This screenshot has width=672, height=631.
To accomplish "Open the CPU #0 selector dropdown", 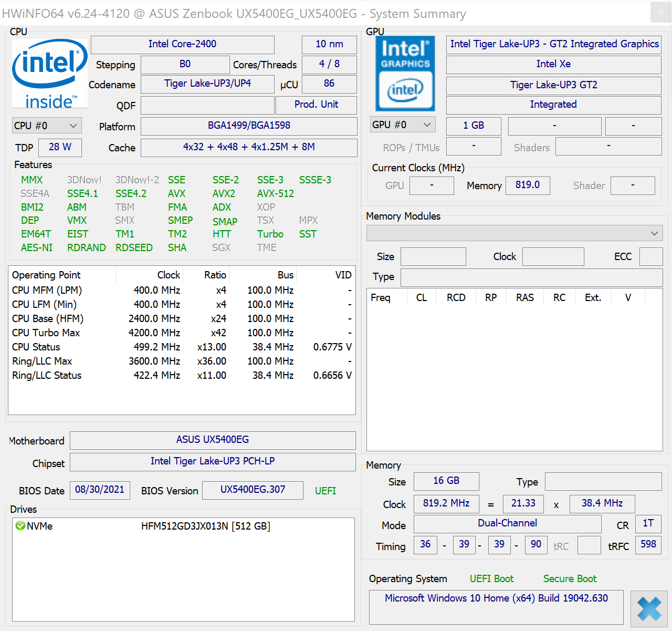I will click(x=46, y=126).
